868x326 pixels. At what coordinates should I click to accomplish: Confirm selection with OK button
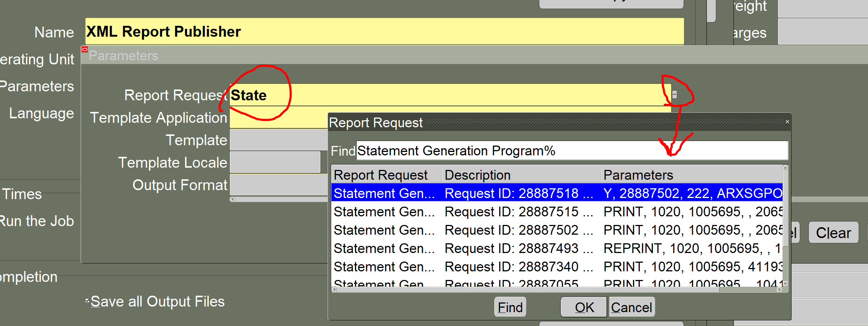[584, 307]
